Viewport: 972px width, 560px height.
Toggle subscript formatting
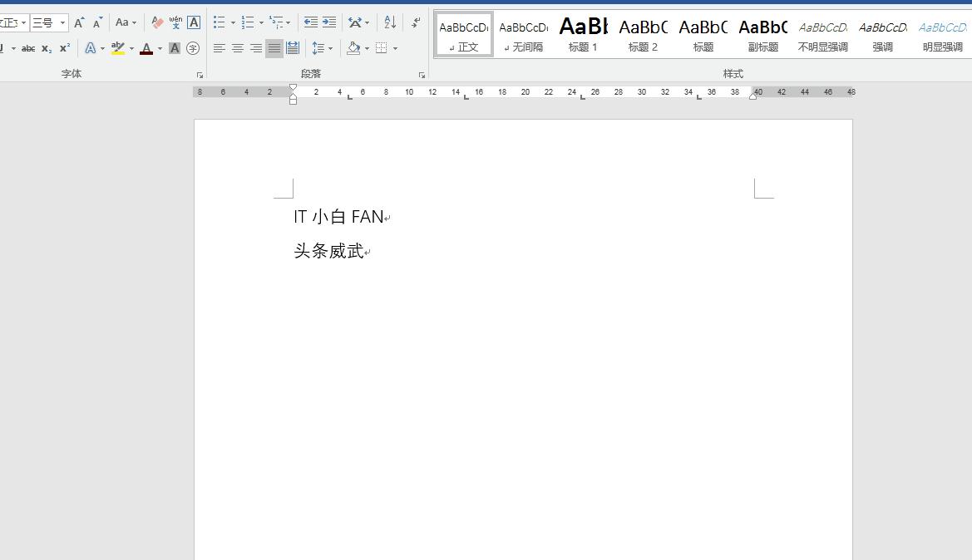click(x=47, y=47)
